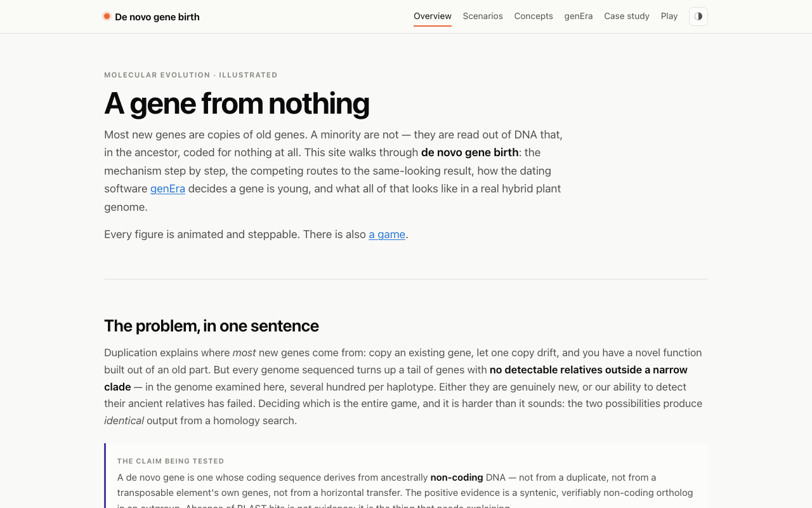Select Play in the top navigation

tap(669, 16)
